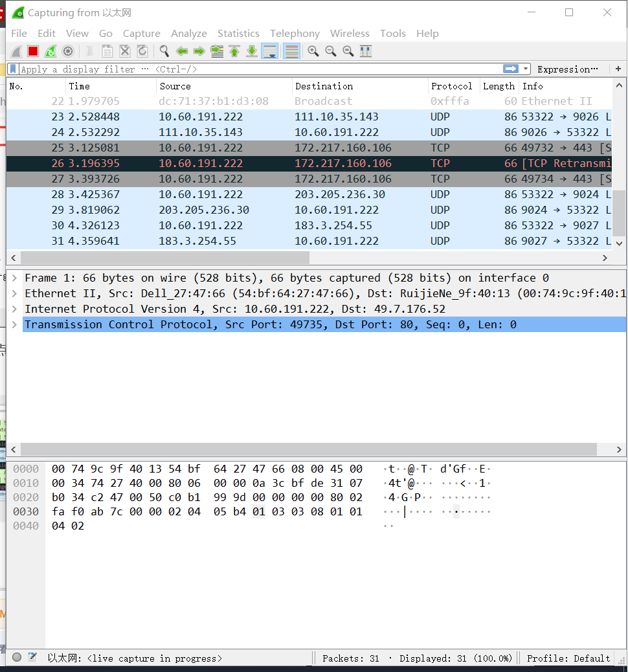Open find packet magnifier tool
This screenshot has width=628, height=672.
[164, 51]
